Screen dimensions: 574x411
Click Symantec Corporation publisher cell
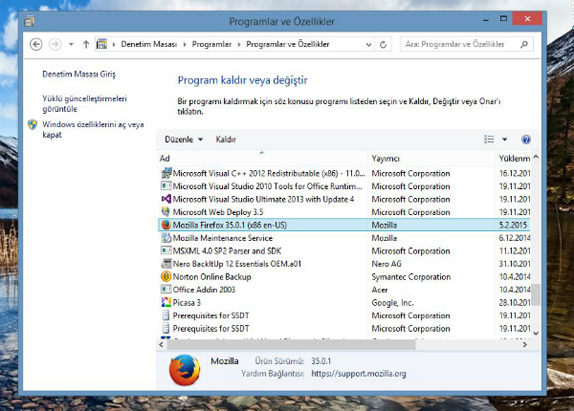pos(411,277)
